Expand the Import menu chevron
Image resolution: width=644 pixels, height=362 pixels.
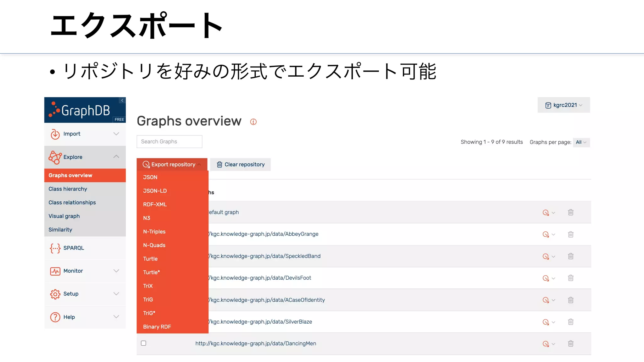coord(116,134)
